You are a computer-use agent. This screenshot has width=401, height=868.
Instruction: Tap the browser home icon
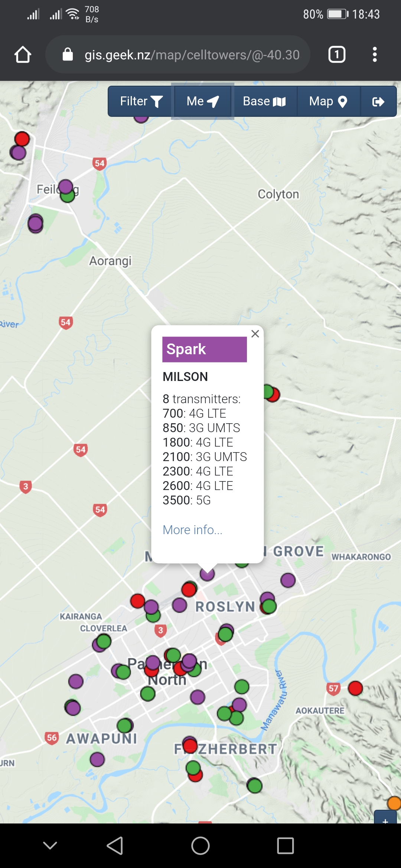click(x=23, y=55)
